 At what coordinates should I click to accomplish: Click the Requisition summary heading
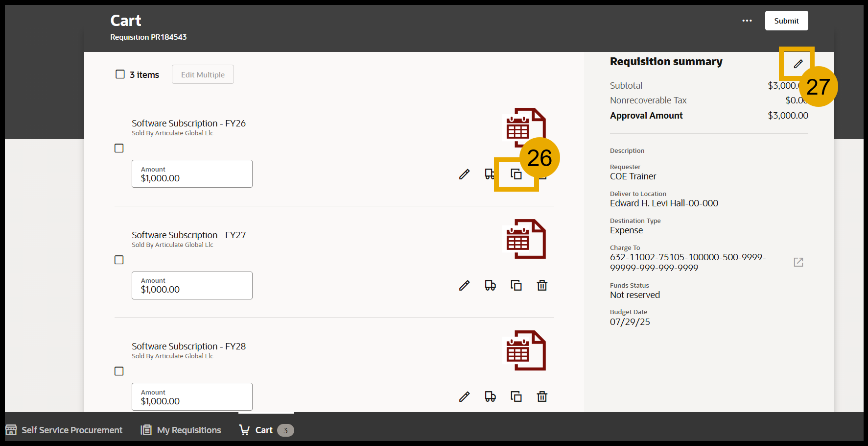point(666,61)
